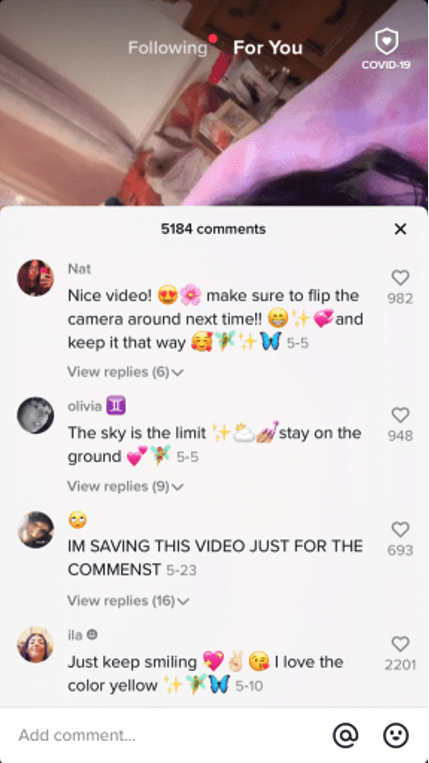Focus the Add comment field
Screen dimensions: 429x763
click(x=165, y=735)
